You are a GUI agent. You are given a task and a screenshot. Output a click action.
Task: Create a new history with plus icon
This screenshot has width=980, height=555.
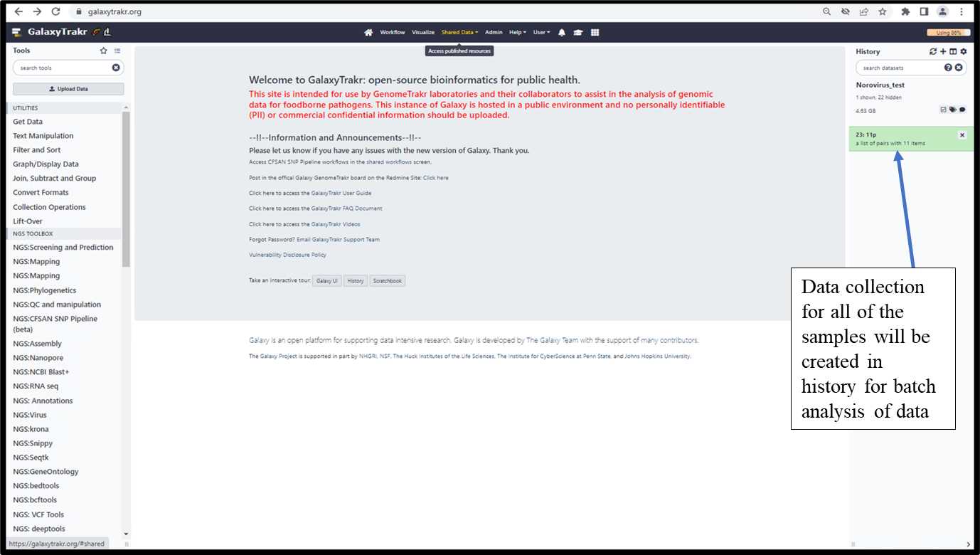943,51
